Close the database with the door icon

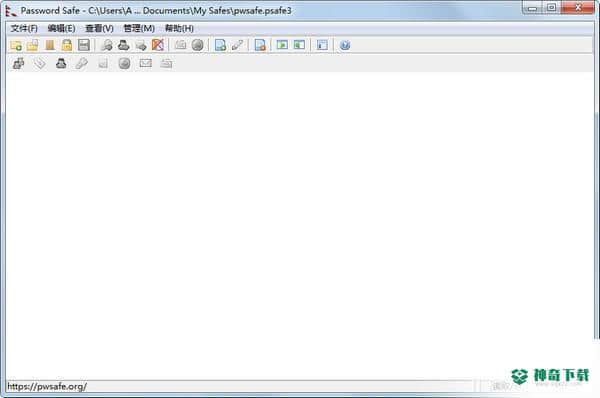tap(50, 45)
